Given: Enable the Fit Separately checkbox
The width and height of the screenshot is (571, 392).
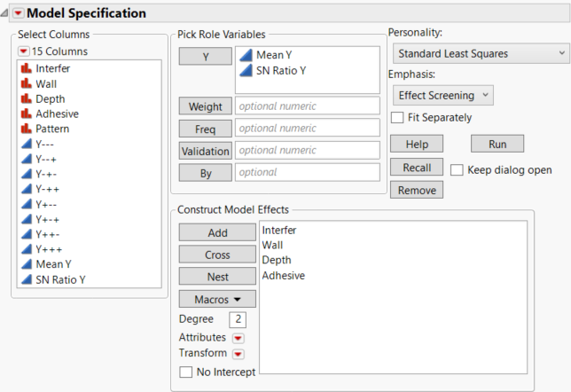Looking at the screenshot, I should point(398,117).
